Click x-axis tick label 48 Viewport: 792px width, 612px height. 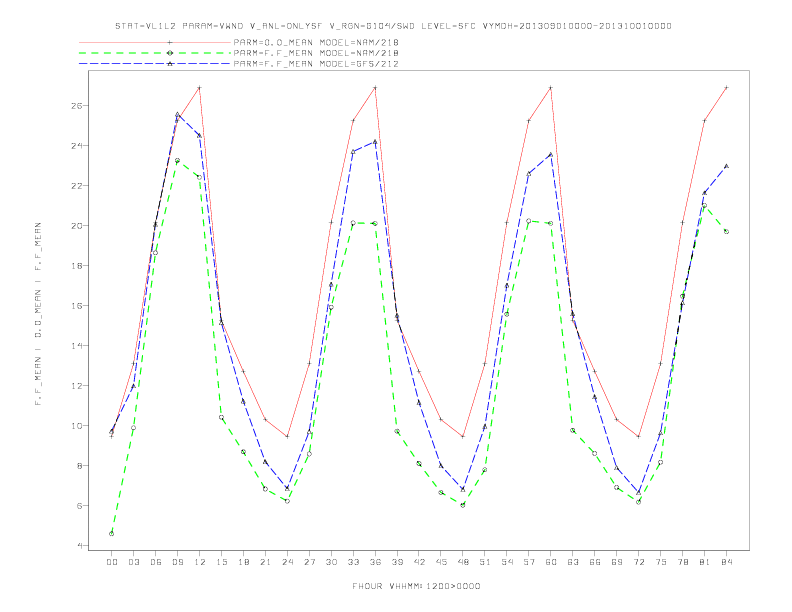click(x=463, y=562)
